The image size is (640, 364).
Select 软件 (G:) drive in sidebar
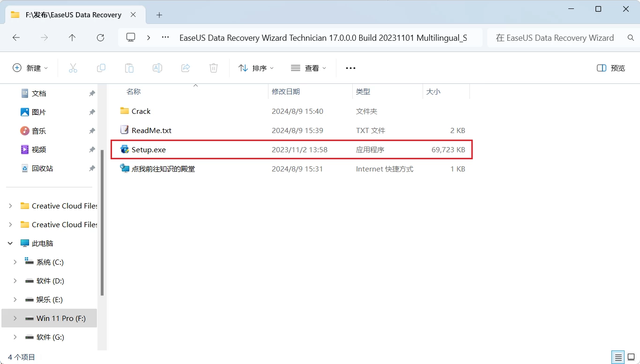tap(50, 337)
